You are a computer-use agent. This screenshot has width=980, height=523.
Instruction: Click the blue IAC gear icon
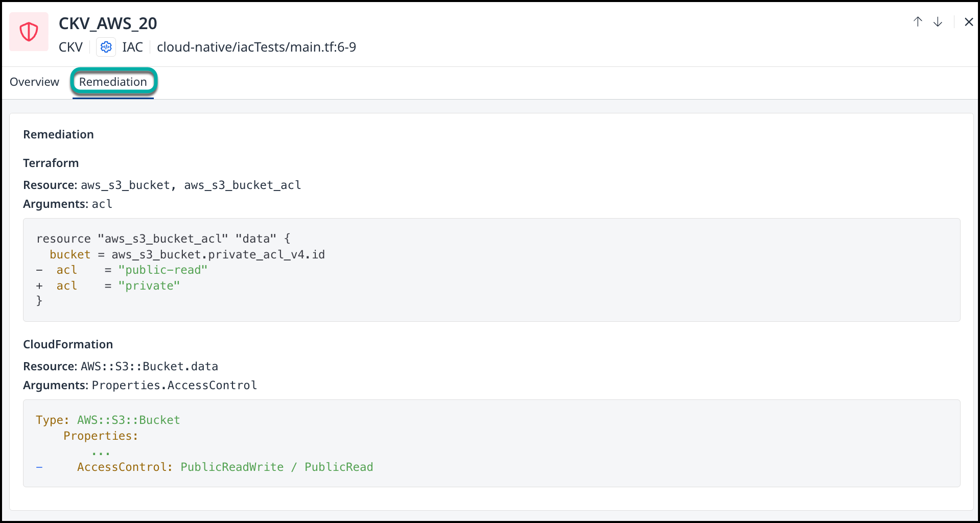[x=106, y=47]
